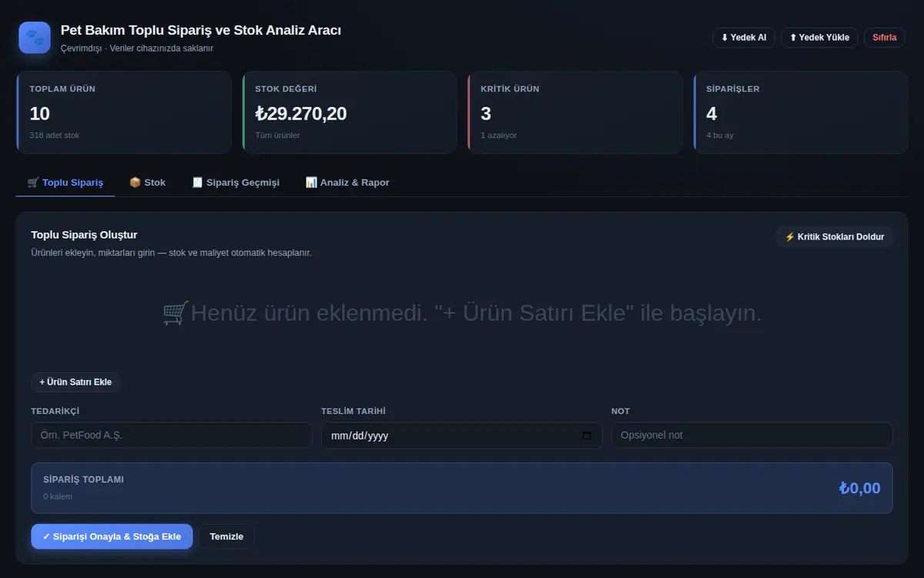Screen dimensions: 924x578
Task: Confirm order with Siparişi Onayla & Stoğa Ekle
Action: (x=112, y=536)
